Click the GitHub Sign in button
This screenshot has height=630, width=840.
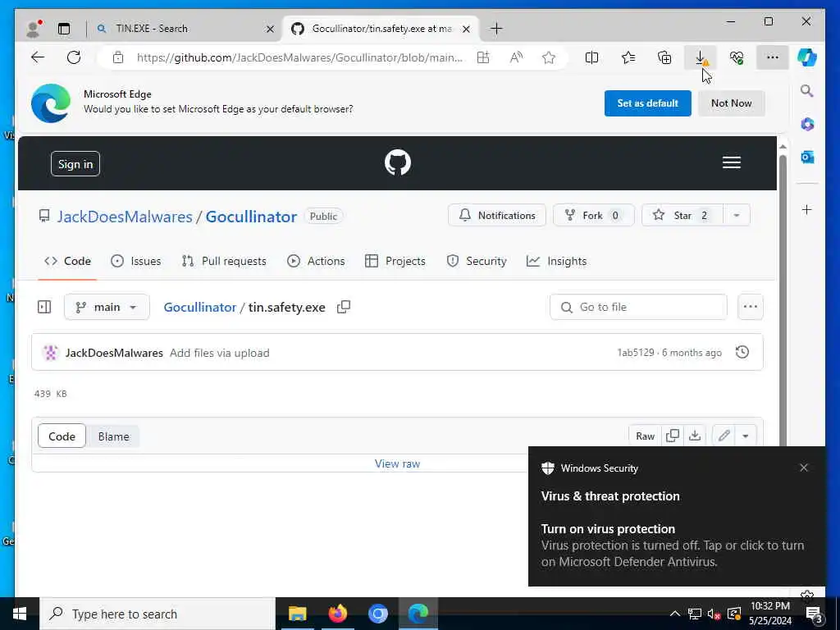coord(75,164)
